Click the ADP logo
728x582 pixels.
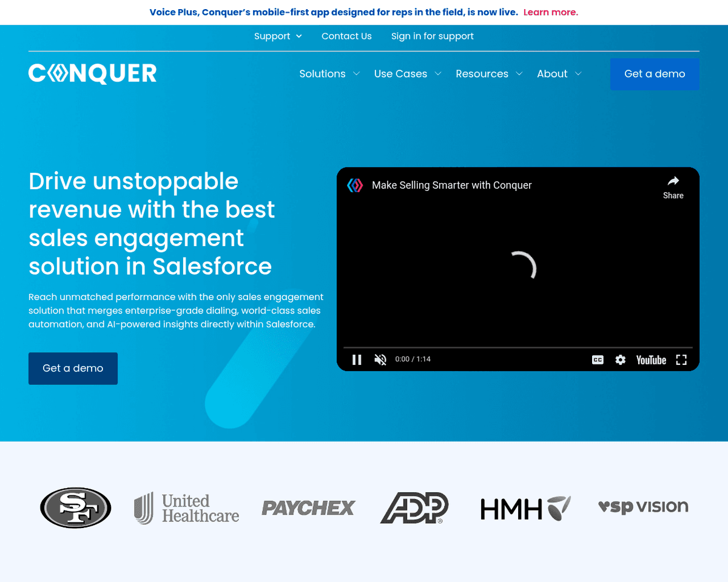(x=414, y=507)
